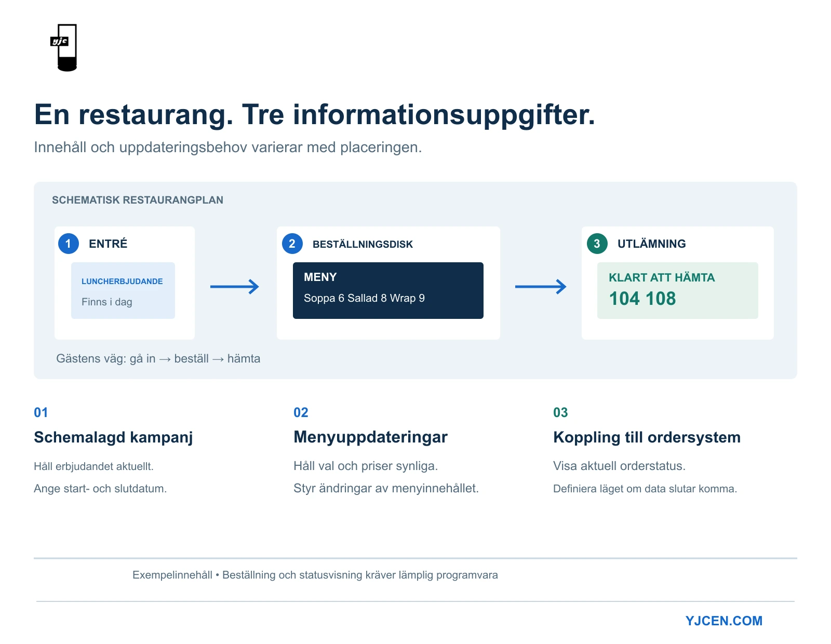Select the number 3 Utlämning badge
The image size is (831, 644).
coord(597,244)
